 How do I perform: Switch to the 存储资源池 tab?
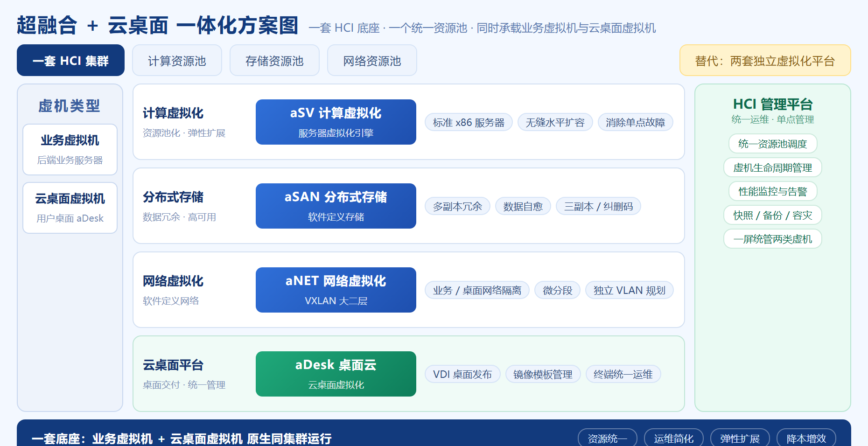coord(274,60)
